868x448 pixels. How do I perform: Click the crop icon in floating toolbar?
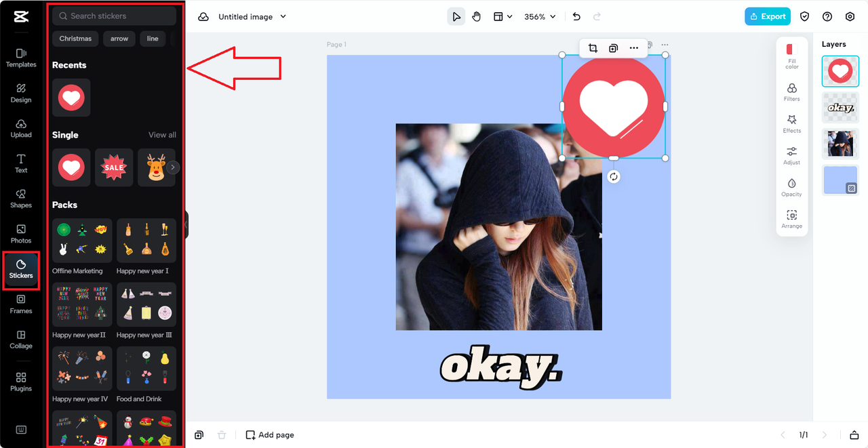593,48
